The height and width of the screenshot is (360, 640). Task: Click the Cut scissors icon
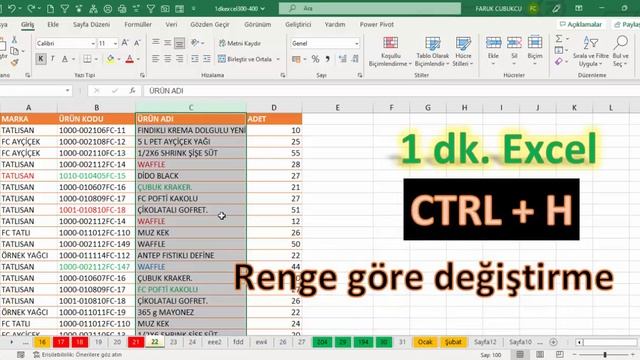click(14, 40)
